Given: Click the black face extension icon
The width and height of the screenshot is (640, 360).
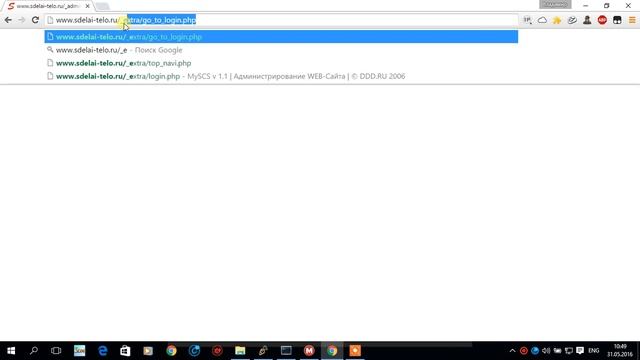Looking at the screenshot, I should [617, 20].
